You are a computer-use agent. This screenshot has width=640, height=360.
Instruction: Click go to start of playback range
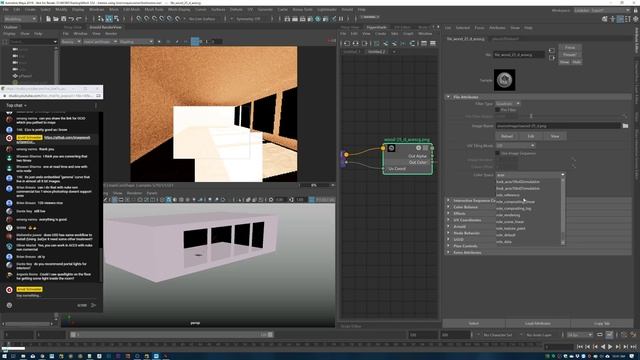click(x=580, y=347)
